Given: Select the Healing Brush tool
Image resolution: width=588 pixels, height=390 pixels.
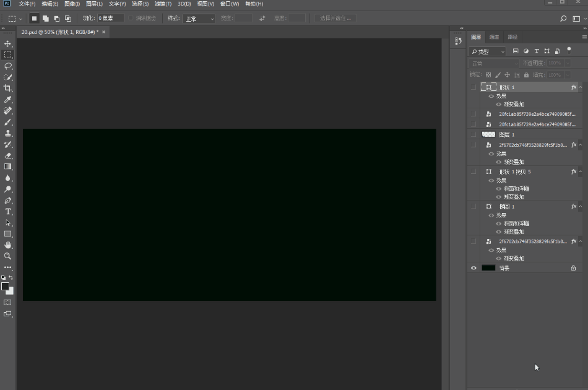Looking at the screenshot, I should [x=8, y=111].
